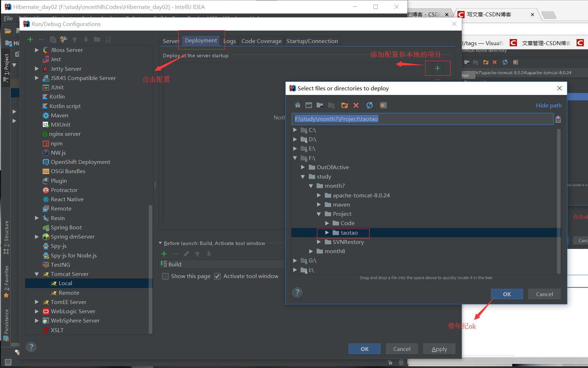Open help in file chooser dialog
The width and height of the screenshot is (588, 368).
point(297,292)
